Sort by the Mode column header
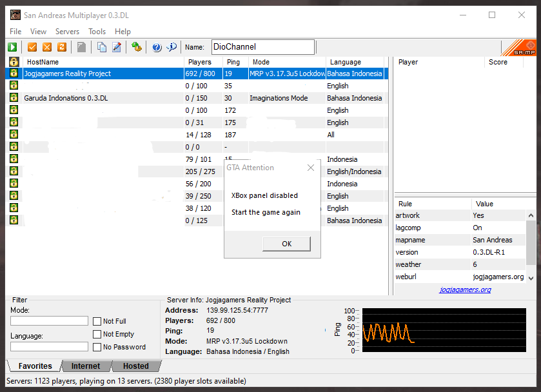Viewport: 541px width, 392px height. point(287,62)
